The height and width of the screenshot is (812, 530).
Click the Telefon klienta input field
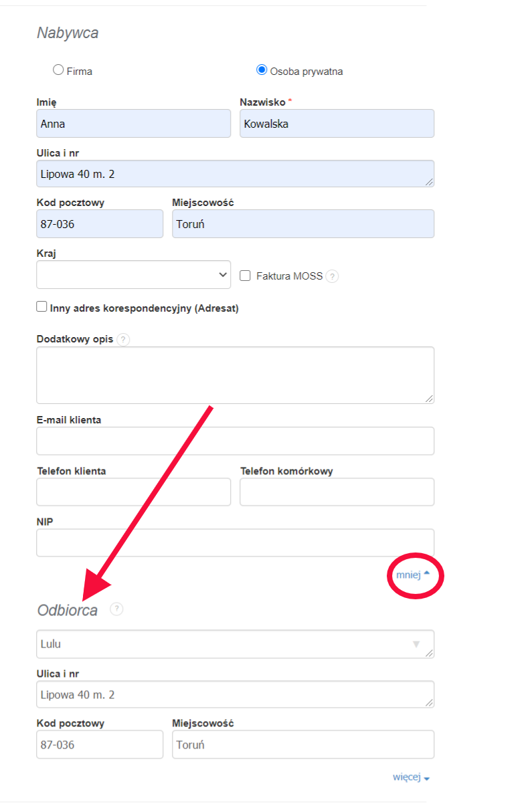point(133,492)
